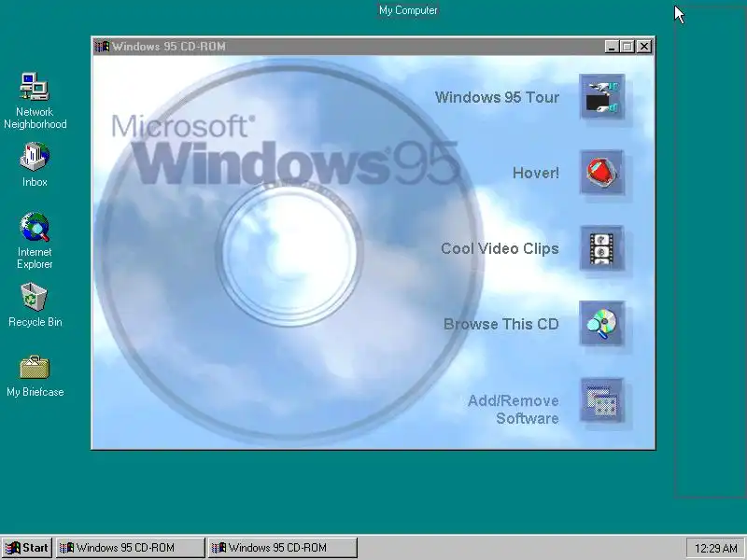Image resolution: width=747 pixels, height=560 pixels.
Task: Select the My Computer desktop label
Action: coord(408,10)
